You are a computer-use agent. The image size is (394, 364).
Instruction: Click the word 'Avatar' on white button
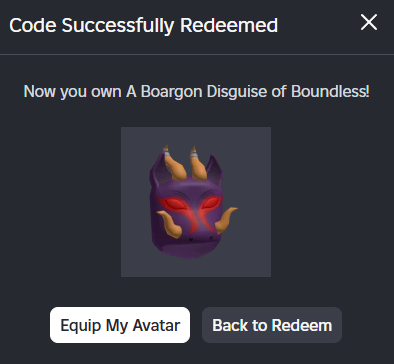pos(156,325)
